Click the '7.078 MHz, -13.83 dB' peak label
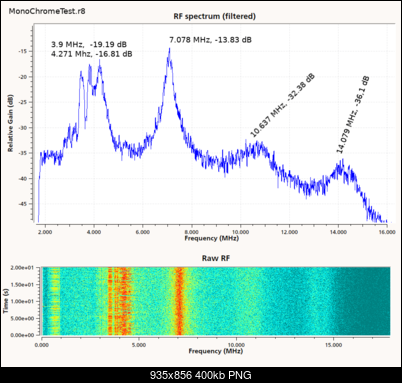The width and height of the screenshot is (402, 383). [x=210, y=40]
